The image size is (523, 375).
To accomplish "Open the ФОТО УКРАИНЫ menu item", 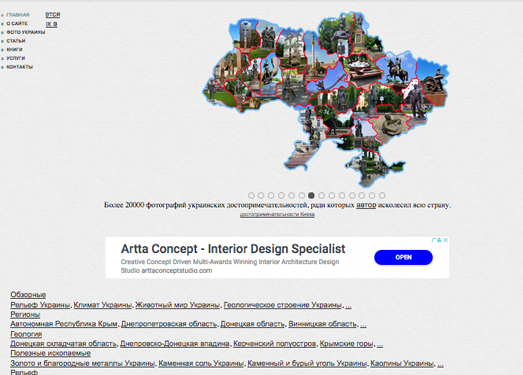I will 26,32.
